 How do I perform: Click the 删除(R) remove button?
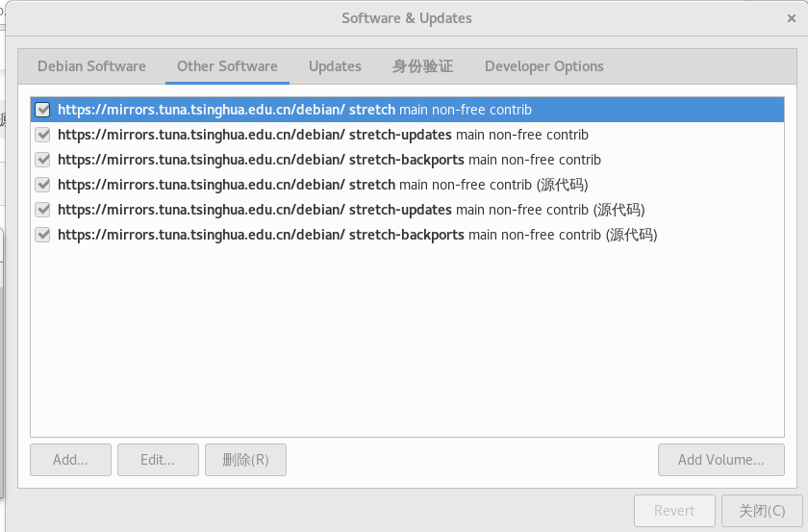(x=245, y=460)
